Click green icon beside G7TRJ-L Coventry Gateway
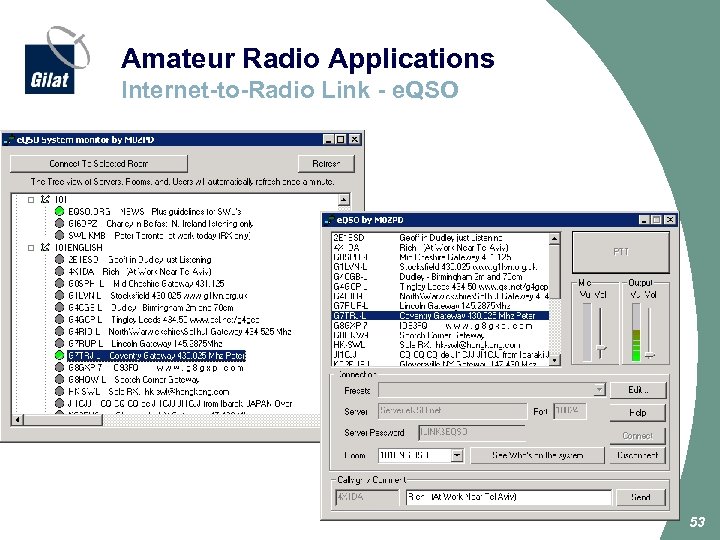 coord(59,355)
